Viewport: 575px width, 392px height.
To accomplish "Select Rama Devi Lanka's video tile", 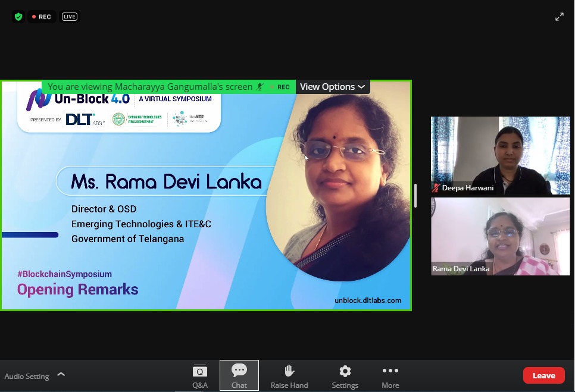I will pos(501,236).
